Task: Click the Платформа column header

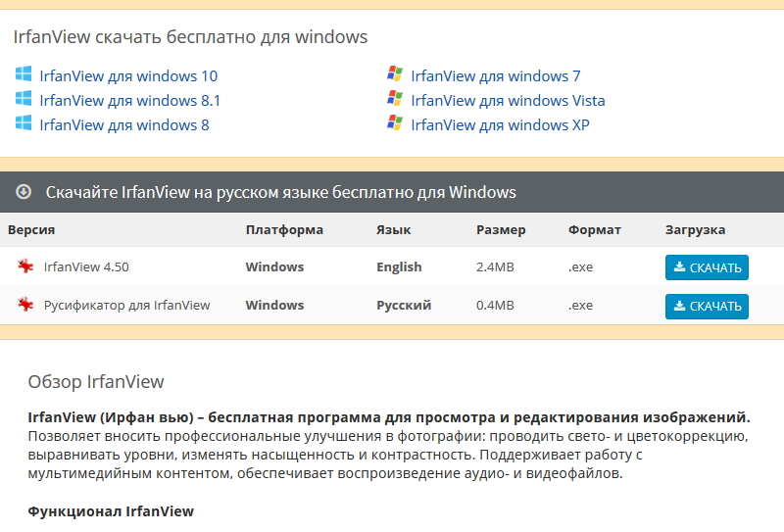Action: pos(284,230)
